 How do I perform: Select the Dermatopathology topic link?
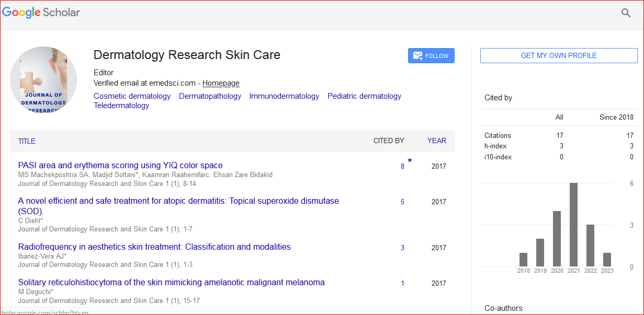click(210, 96)
